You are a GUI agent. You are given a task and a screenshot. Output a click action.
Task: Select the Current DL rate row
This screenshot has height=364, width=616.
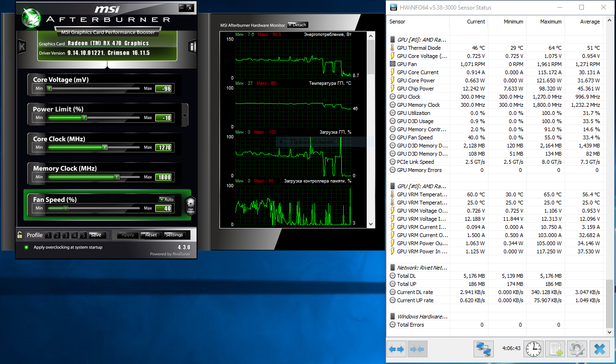tap(495, 292)
